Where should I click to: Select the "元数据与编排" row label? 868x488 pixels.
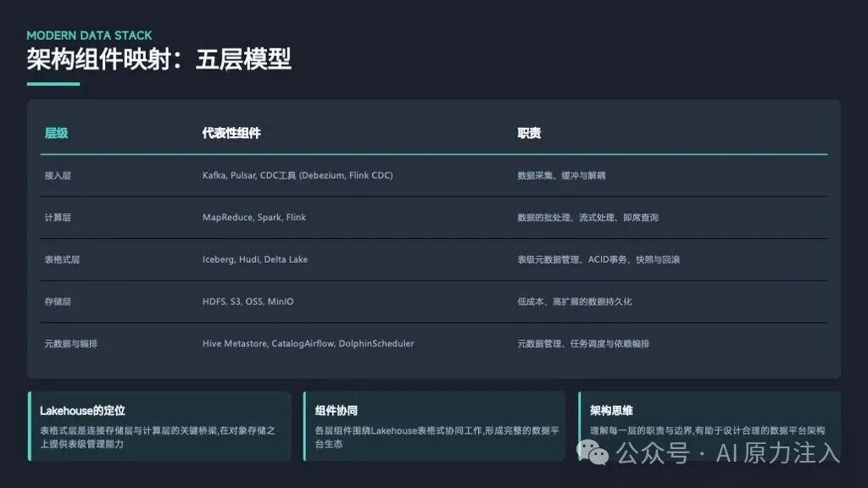[x=71, y=344]
